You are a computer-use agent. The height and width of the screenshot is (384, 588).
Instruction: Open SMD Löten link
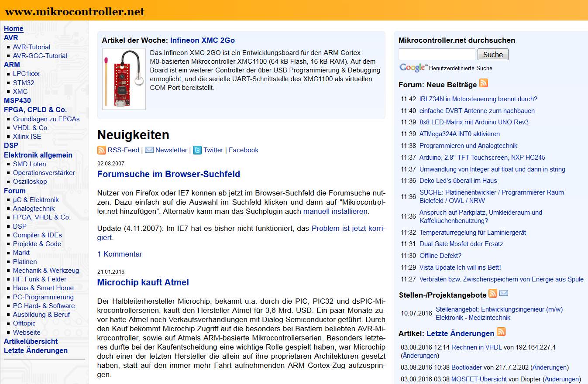(x=30, y=164)
